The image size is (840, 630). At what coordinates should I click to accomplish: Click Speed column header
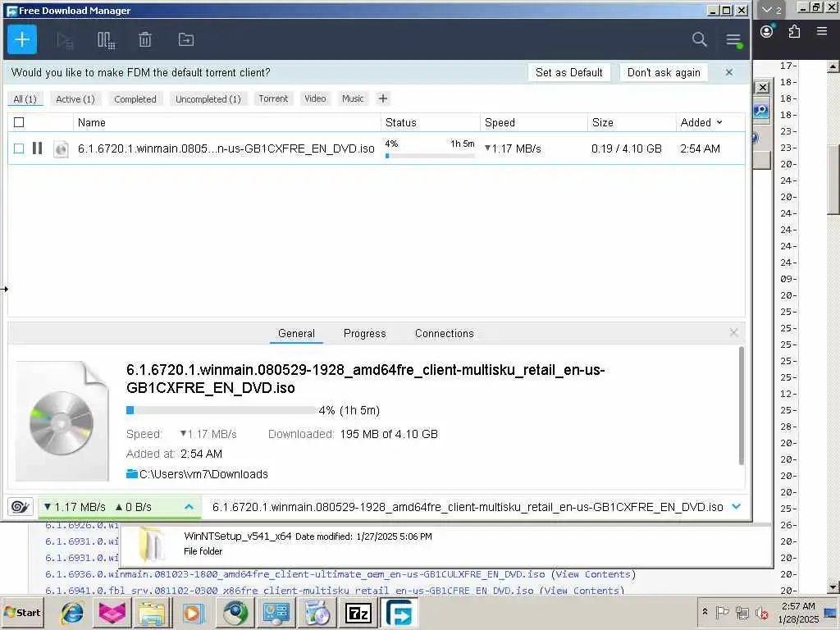click(x=533, y=123)
